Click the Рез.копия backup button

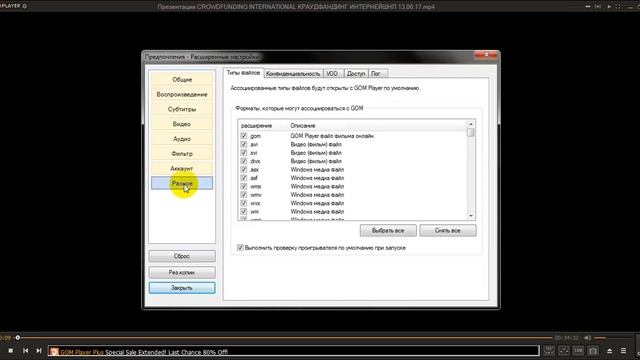[x=182, y=272]
